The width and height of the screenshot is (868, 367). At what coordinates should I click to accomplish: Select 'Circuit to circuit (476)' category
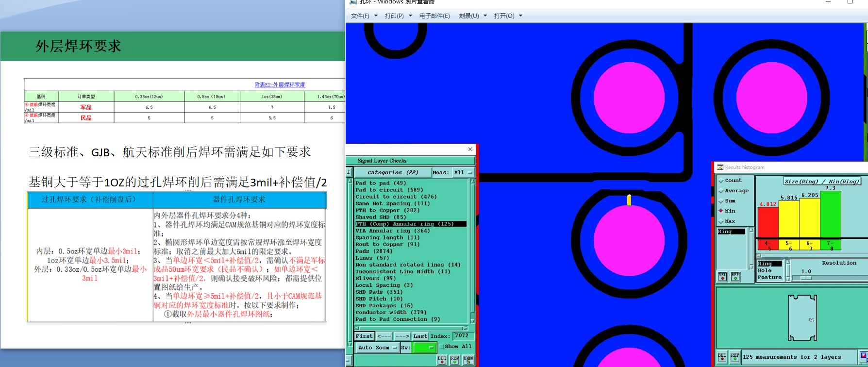[396, 197]
